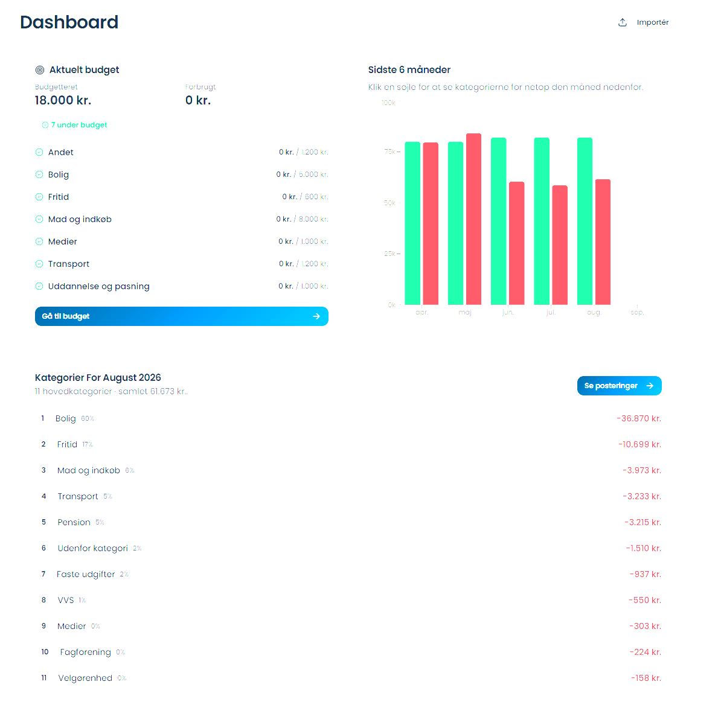Screen dimensions: 721x728
Task: Open the Velgørenhed category row
Action: click(x=348, y=678)
